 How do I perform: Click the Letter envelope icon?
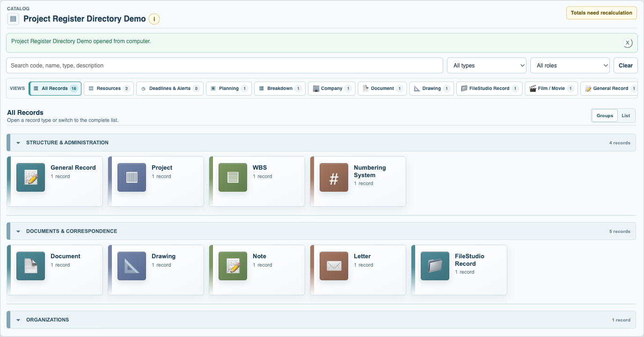point(334,266)
